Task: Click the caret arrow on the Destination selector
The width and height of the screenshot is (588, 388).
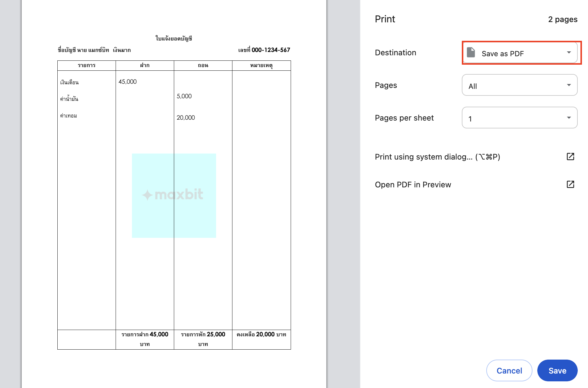Action: pos(569,53)
